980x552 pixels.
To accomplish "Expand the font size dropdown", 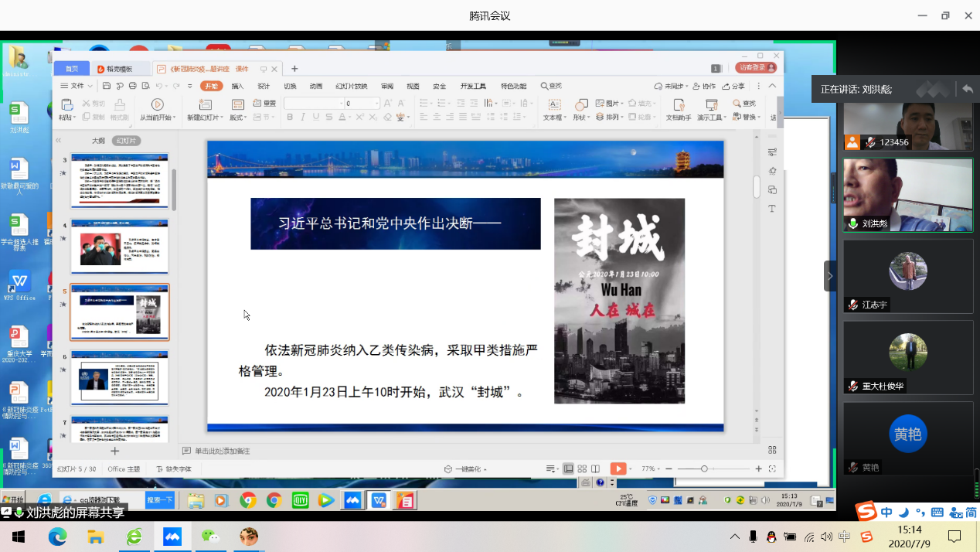I will [x=377, y=104].
